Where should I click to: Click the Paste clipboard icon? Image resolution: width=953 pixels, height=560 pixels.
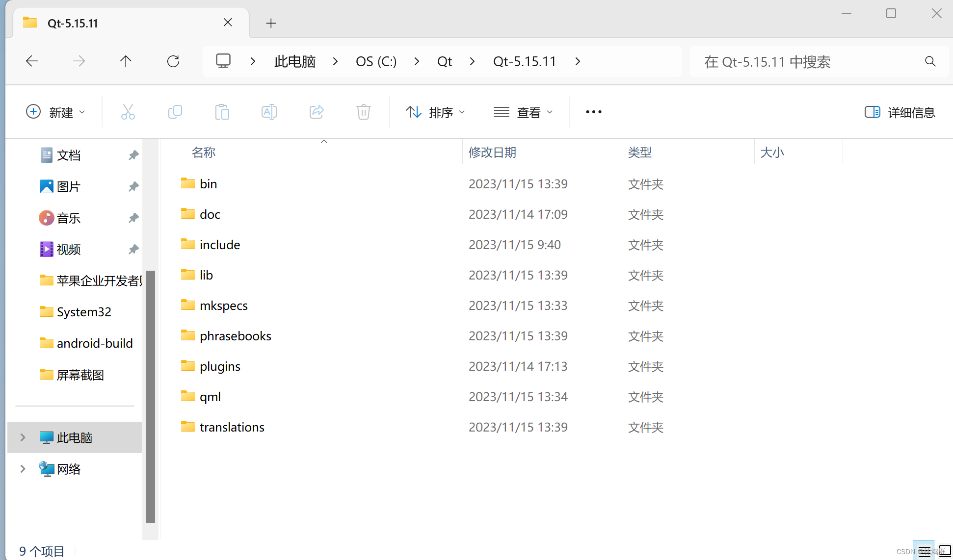pyautogui.click(x=222, y=112)
